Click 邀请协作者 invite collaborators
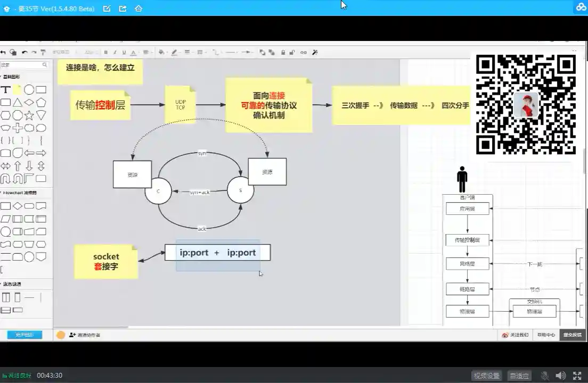This screenshot has width=588, height=383. (85, 335)
